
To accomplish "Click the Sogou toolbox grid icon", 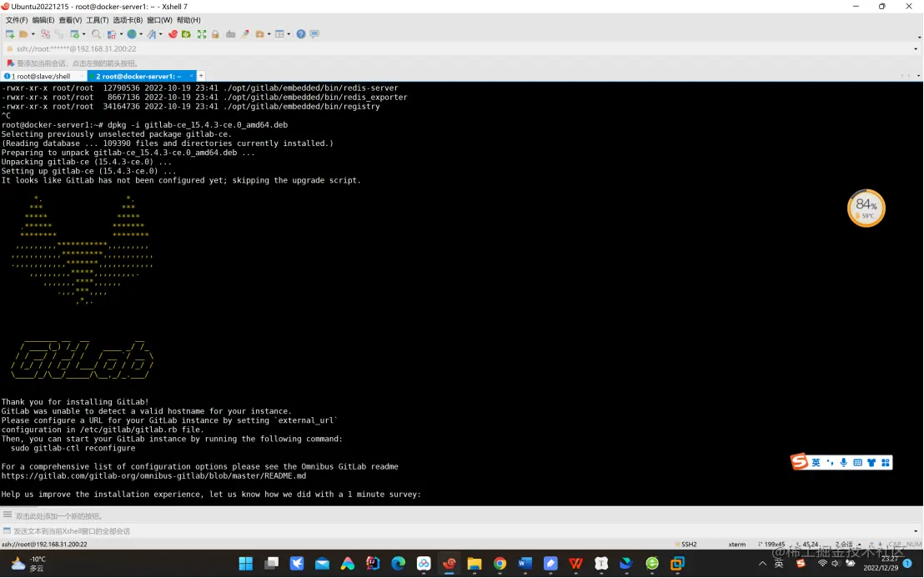I will point(885,463).
